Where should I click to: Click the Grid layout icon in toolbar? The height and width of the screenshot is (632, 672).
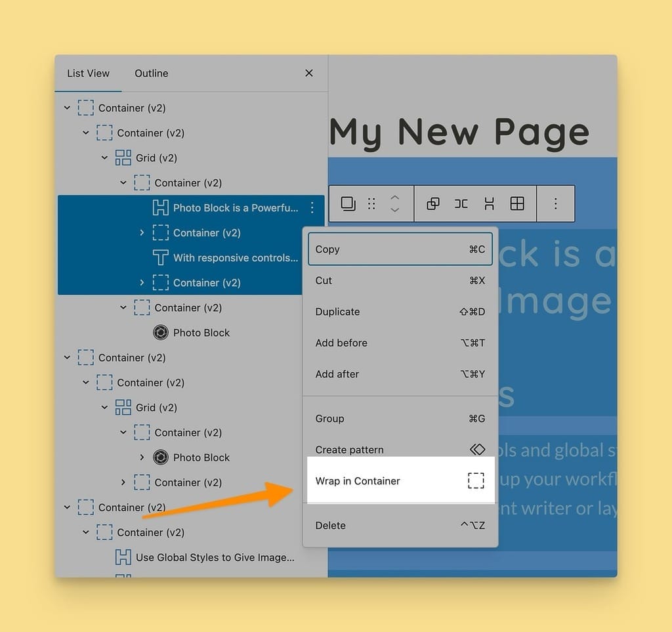pos(517,203)
